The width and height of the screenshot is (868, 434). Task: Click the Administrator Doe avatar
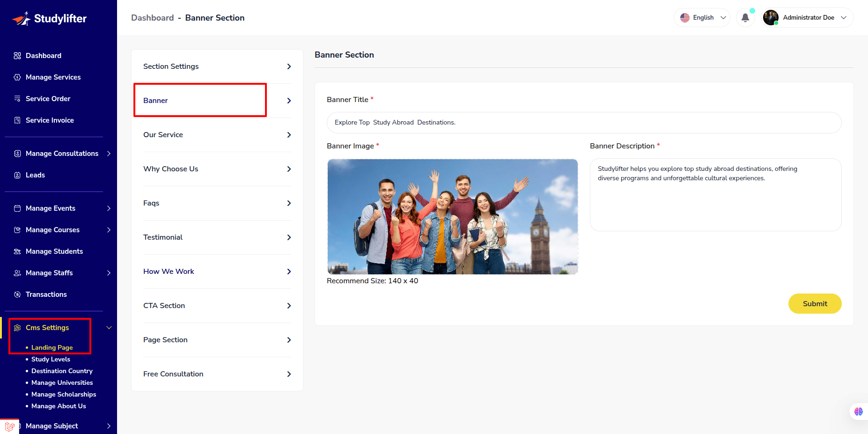click(771, 17)
